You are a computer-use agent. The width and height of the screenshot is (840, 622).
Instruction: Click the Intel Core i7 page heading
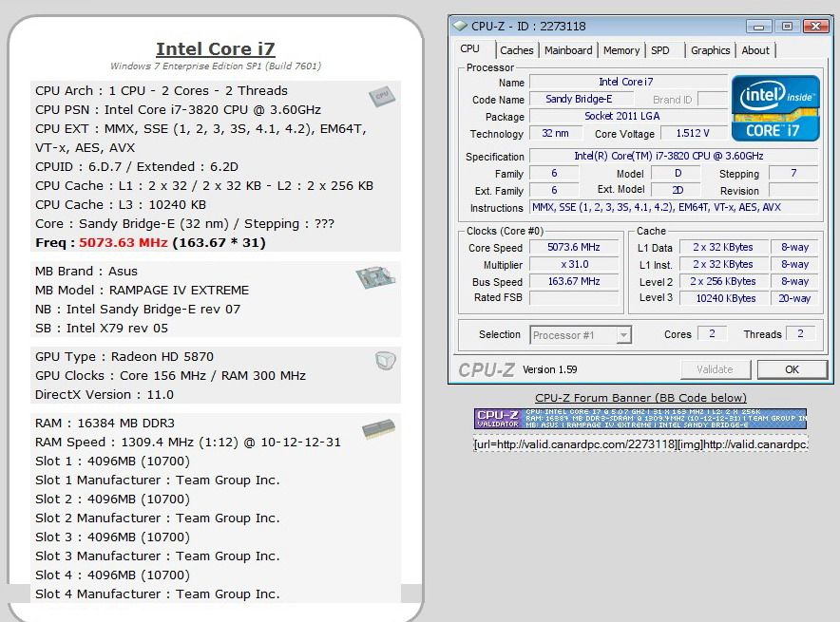[215, 49]
